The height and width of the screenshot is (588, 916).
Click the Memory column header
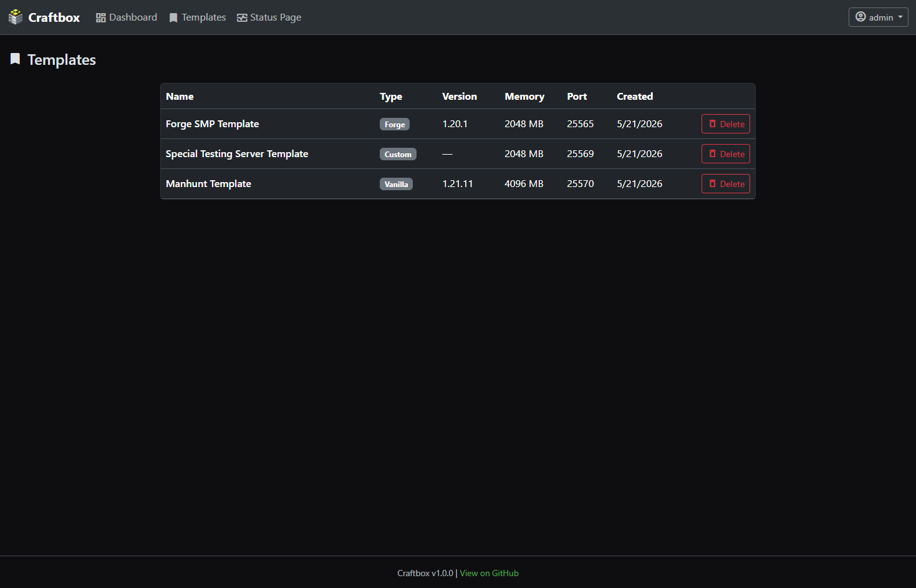(x=524, y=97)
